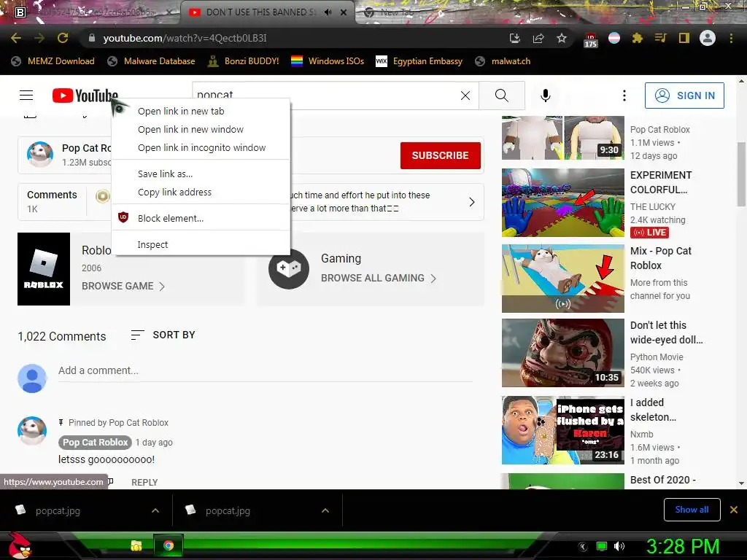Choose Open link in incognito window
The image size is (747, 560).
[x=201, y=147]
